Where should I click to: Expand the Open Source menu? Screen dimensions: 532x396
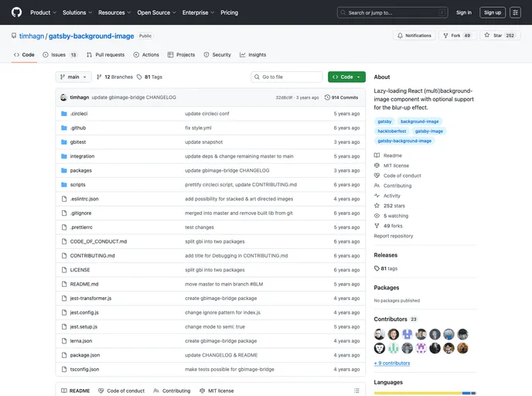pos(156,12)
